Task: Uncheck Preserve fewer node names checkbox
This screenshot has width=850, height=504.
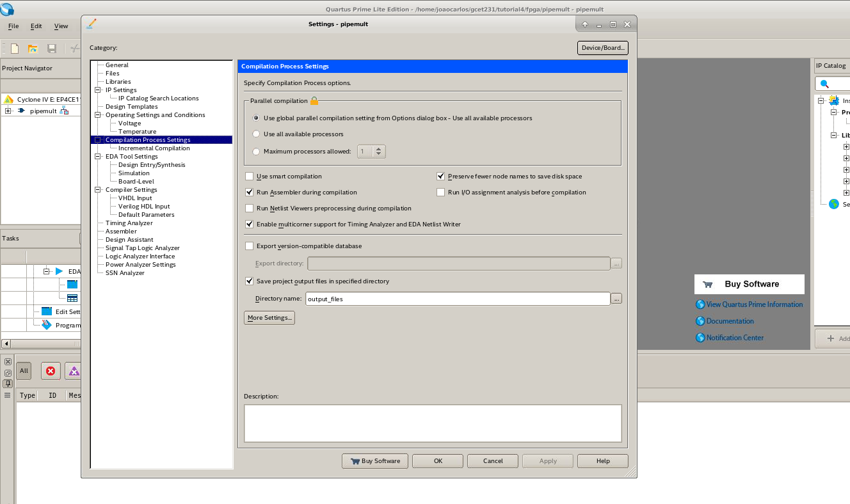Action: click(440, 177)
